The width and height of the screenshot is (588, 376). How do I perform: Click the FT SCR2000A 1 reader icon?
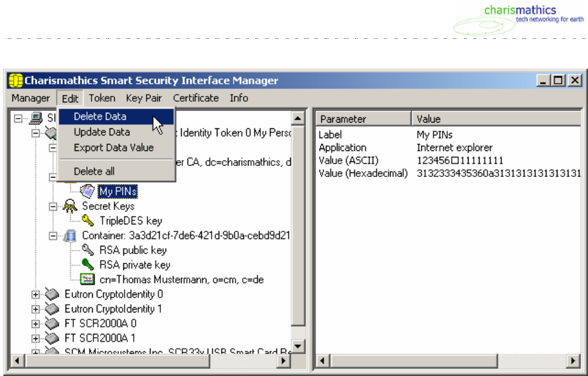[53, 338]
